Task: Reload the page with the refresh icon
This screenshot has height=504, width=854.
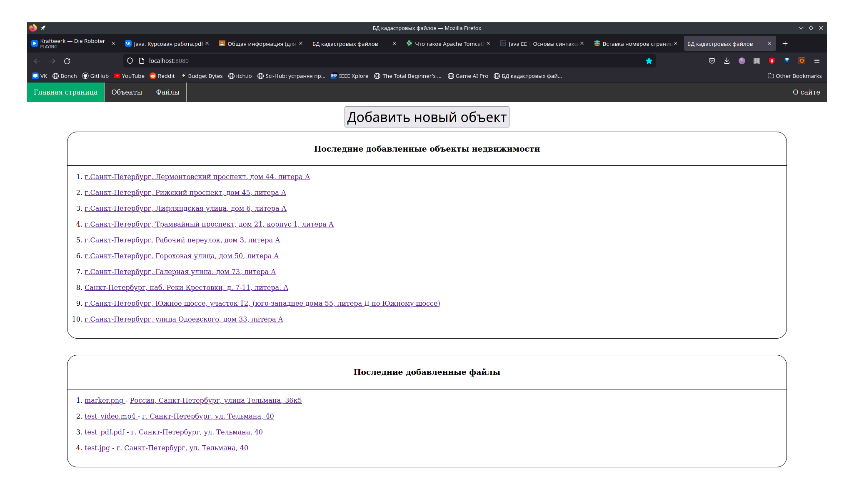Action: (x=67, y=61)
